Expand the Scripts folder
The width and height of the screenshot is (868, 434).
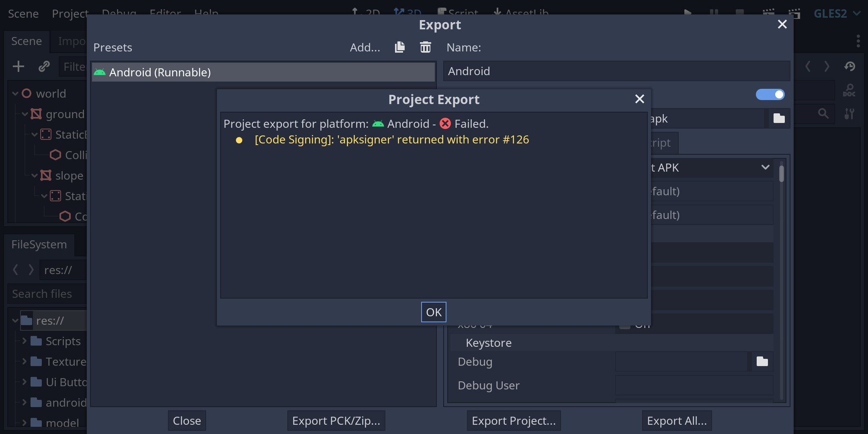(24, 341)
